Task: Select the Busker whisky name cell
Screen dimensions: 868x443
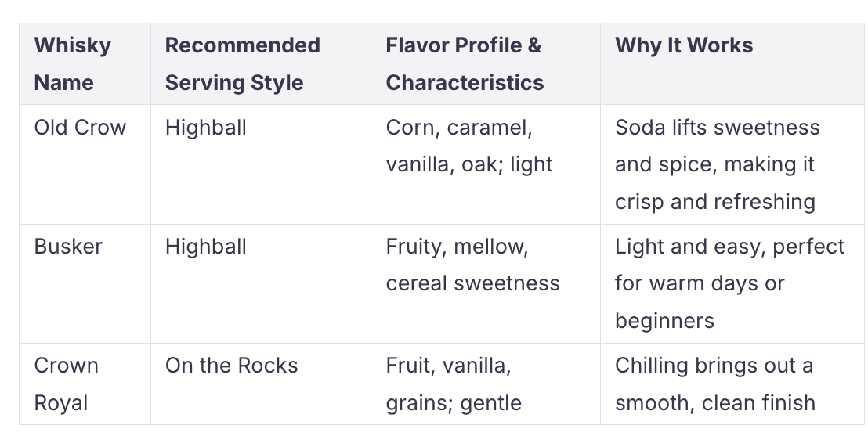Action: coord(85,283)
